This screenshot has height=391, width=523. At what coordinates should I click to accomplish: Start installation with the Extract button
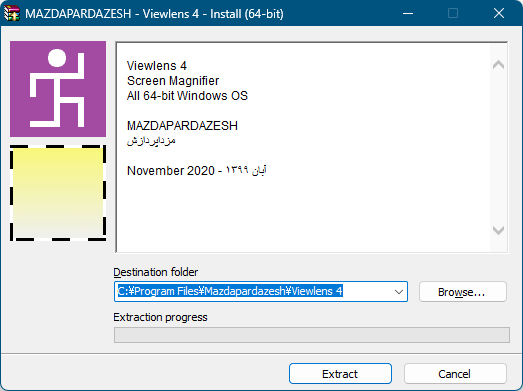pos(340,374)
